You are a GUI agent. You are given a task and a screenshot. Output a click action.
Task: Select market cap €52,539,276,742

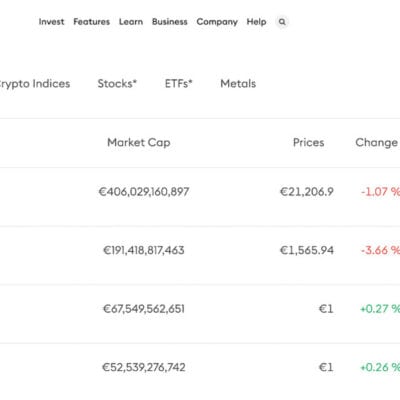tap(144, 367)
